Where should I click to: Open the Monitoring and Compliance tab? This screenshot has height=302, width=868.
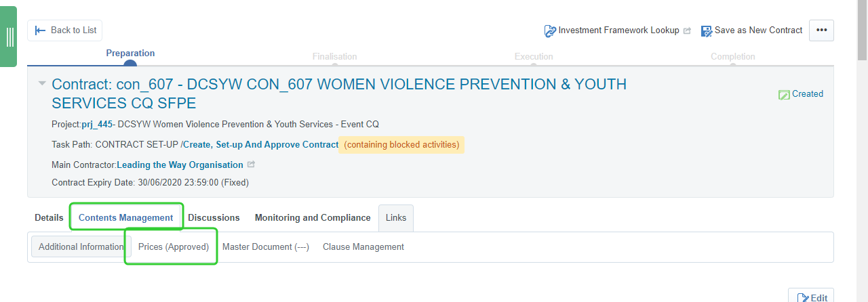[x=313, y=217]
